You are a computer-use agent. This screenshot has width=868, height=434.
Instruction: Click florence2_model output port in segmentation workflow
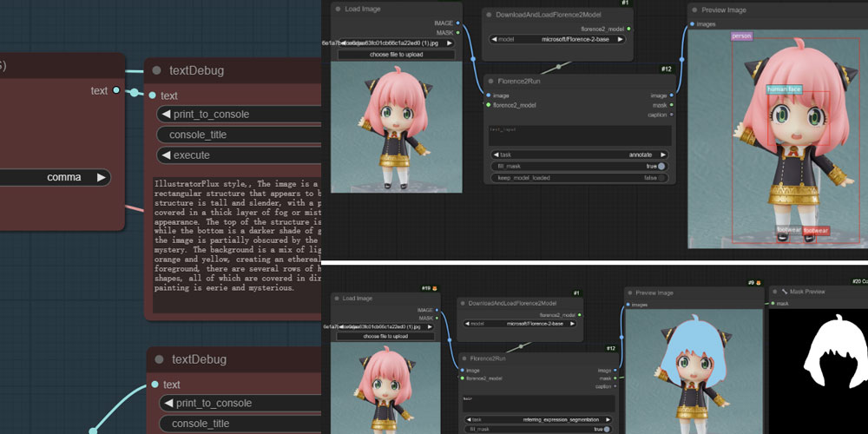579,315
